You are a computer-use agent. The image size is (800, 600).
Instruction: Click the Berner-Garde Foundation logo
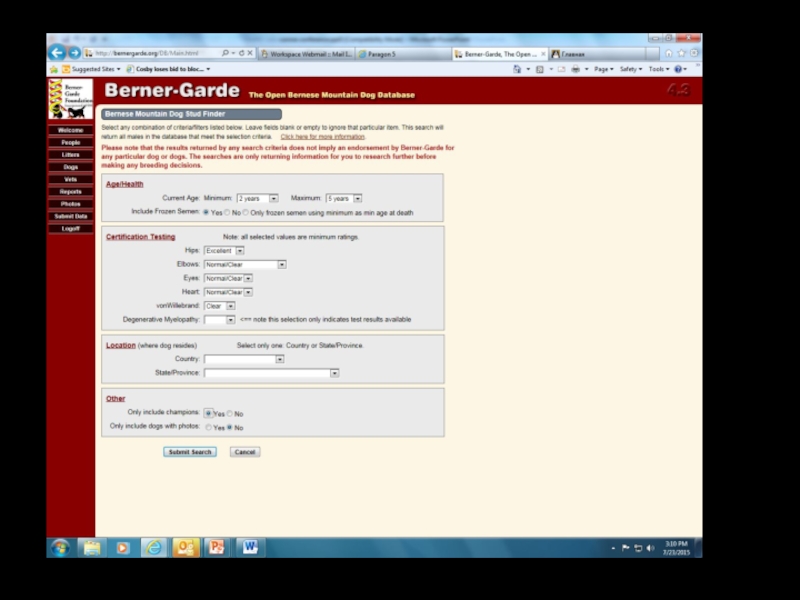pos(70,98)
